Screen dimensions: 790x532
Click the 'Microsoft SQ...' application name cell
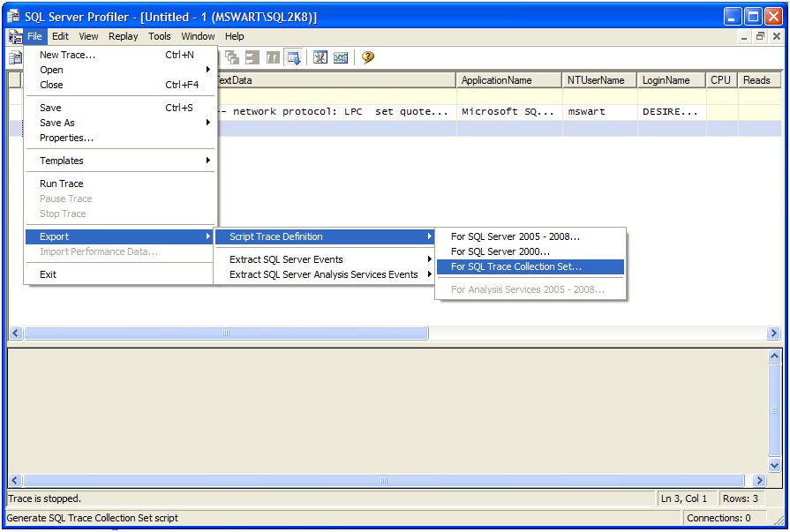[508, 112]
